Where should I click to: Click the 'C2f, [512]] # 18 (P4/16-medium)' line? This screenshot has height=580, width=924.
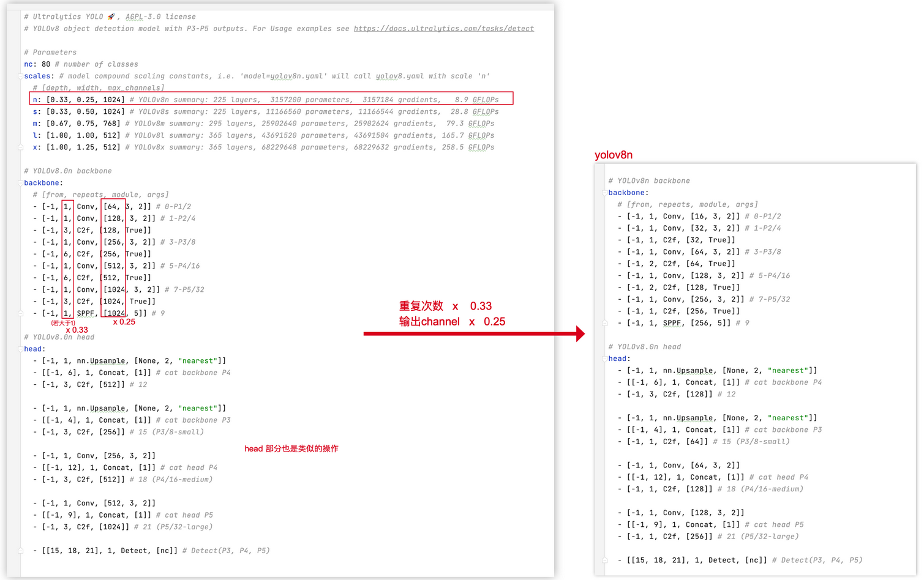tap(122, 480)
